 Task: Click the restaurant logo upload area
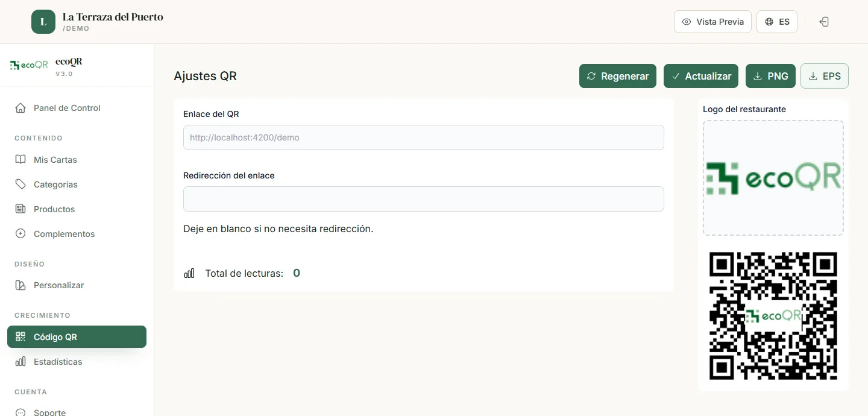coord(773,178)
